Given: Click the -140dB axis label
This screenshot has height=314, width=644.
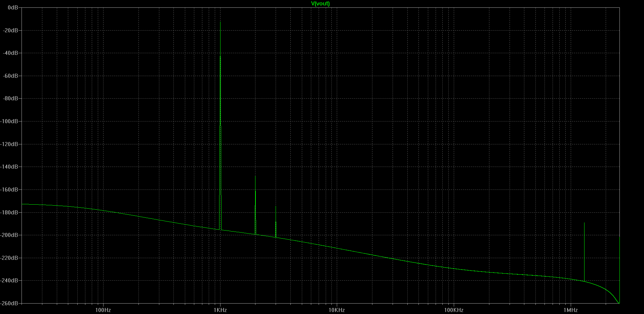Looking at the screenshot, I should point(9,167).
